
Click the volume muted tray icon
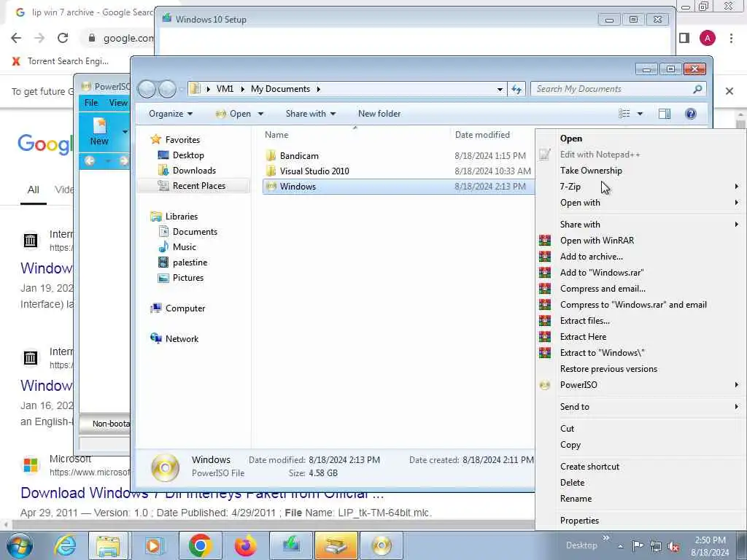pos(673,546)
